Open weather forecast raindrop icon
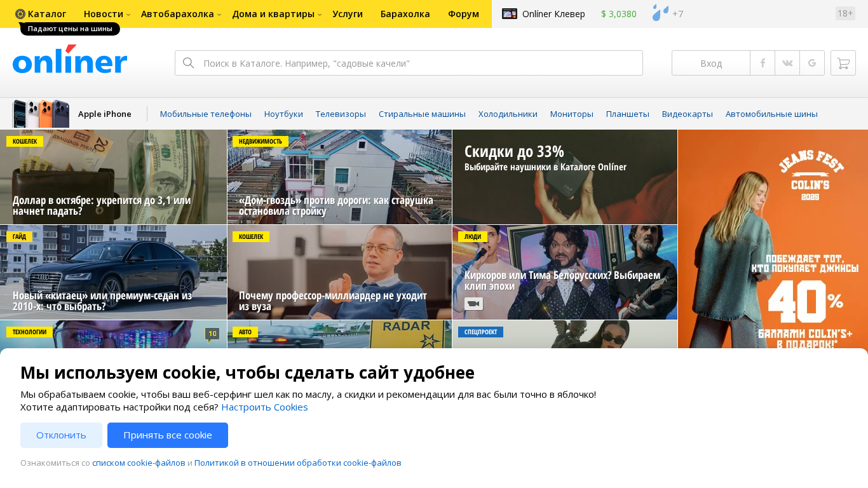Viewport: 868px width, 488px height. click(660, 13)
